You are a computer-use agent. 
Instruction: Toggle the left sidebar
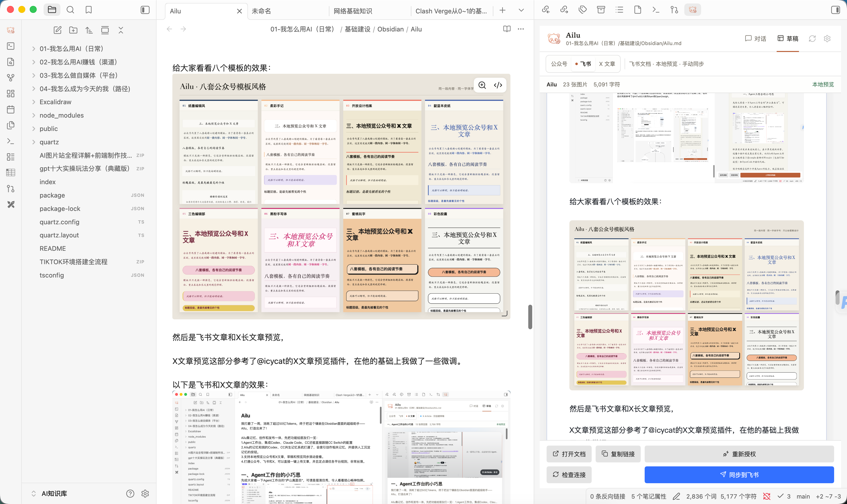pos(145,10)
